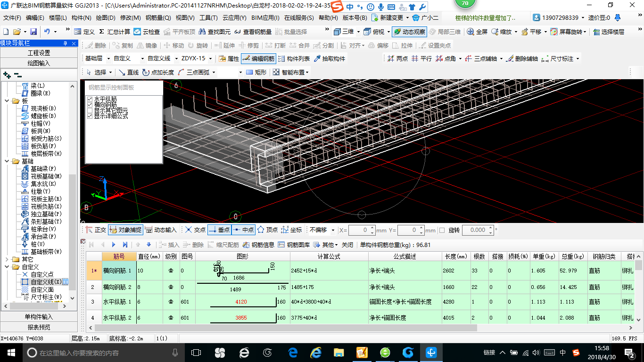Toggle the 编辑钢筋 edit rebar panel
644x362 pixels.
point(258,58)
